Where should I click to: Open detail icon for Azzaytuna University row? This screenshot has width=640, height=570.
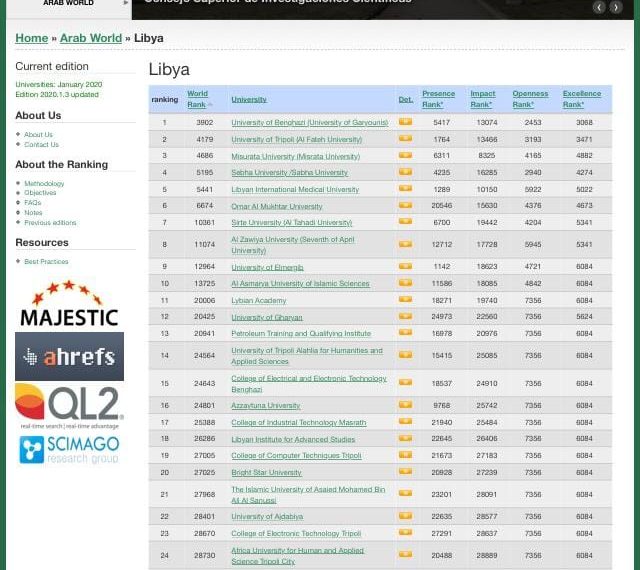(405, 405)
